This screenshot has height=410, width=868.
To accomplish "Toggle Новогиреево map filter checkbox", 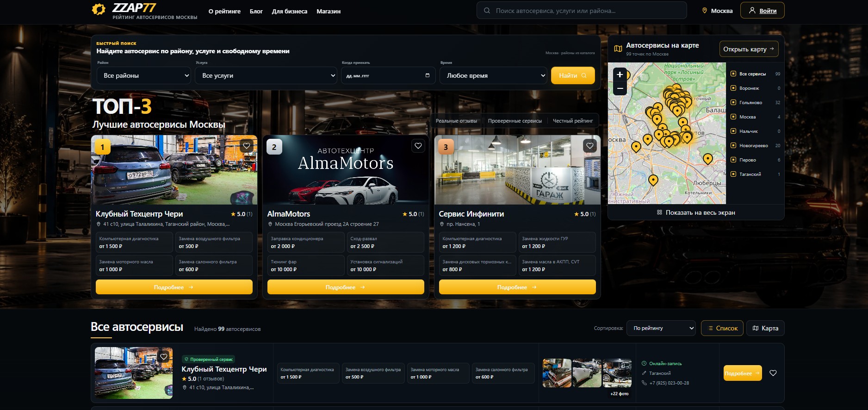I will 733,145.
